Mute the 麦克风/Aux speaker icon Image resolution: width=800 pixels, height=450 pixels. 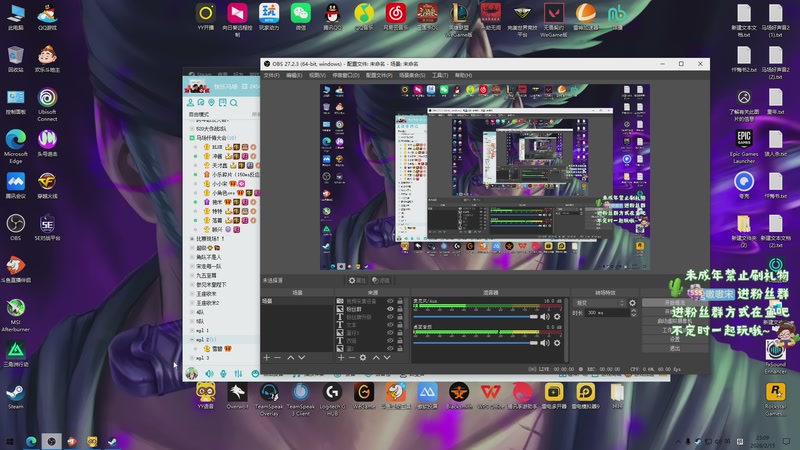545,317
